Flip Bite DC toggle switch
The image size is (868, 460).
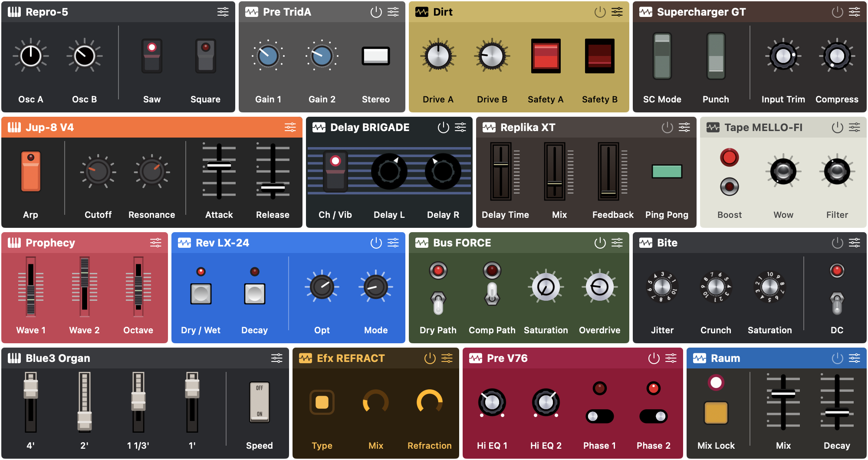(x=837, y=303)
